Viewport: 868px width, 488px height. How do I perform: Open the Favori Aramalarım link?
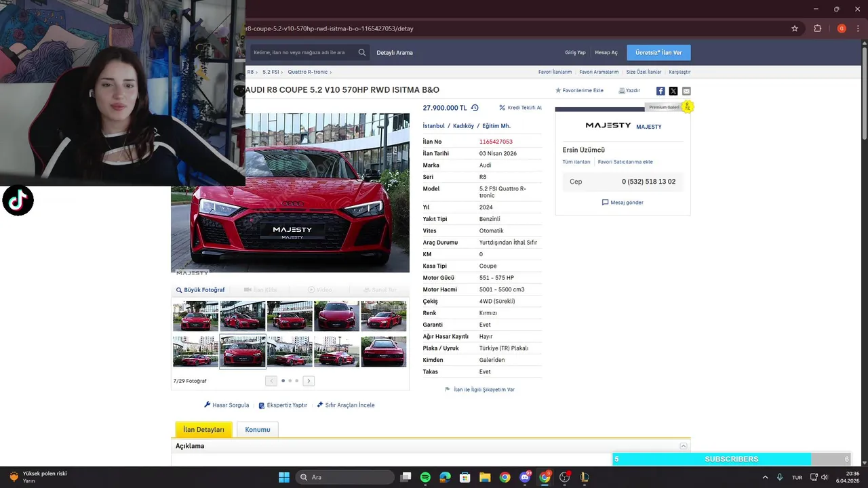point(599,72)
